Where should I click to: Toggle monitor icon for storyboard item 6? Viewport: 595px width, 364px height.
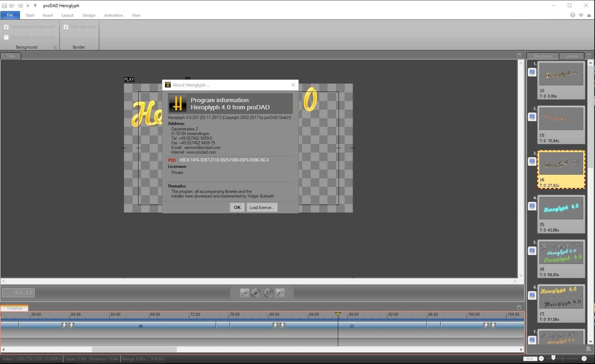tap(532, 295)
